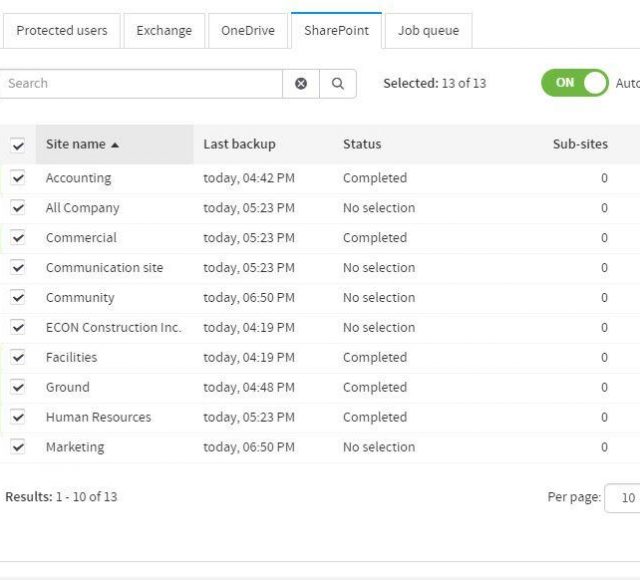Viewport: 640px width, 580px height.
Task: Clear the search field with X icon
Action: (301, 84)
